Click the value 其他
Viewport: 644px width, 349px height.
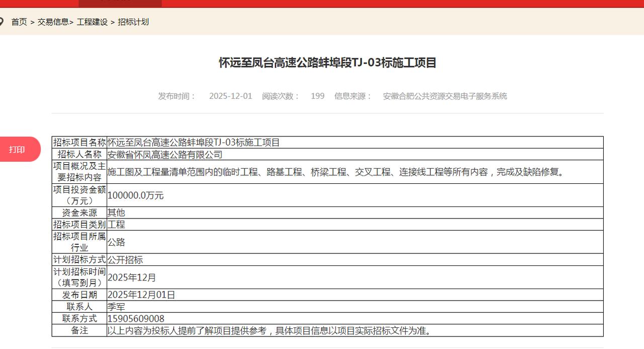pyautogui.click(x=116, y=213)
